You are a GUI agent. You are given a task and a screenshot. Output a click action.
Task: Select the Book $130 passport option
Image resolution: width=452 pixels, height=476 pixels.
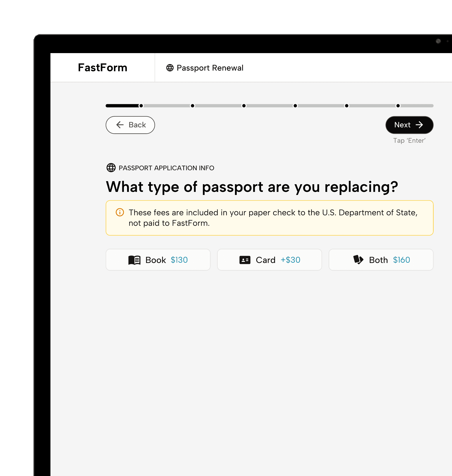pyautogui.click(x=158, y=260)
